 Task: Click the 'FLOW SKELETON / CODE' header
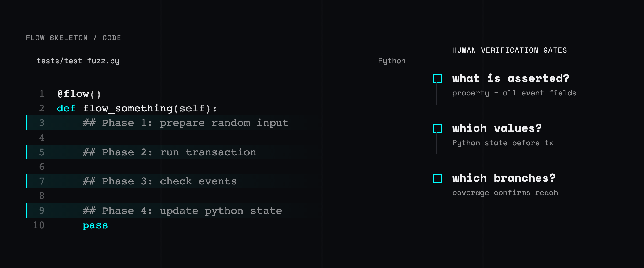pyautogui.click(x=74, y=38)
